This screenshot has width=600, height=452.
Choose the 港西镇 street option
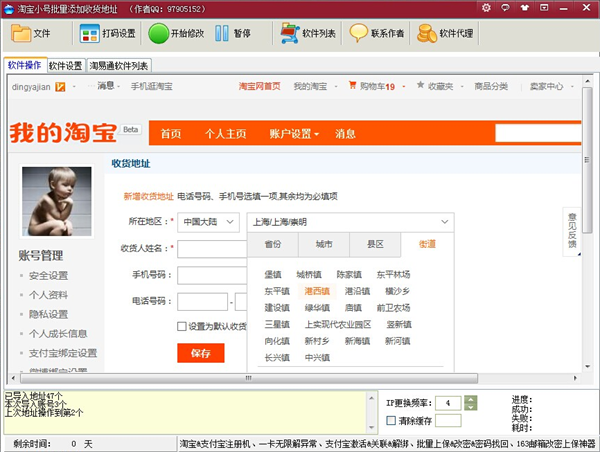(x=317, y=291)
